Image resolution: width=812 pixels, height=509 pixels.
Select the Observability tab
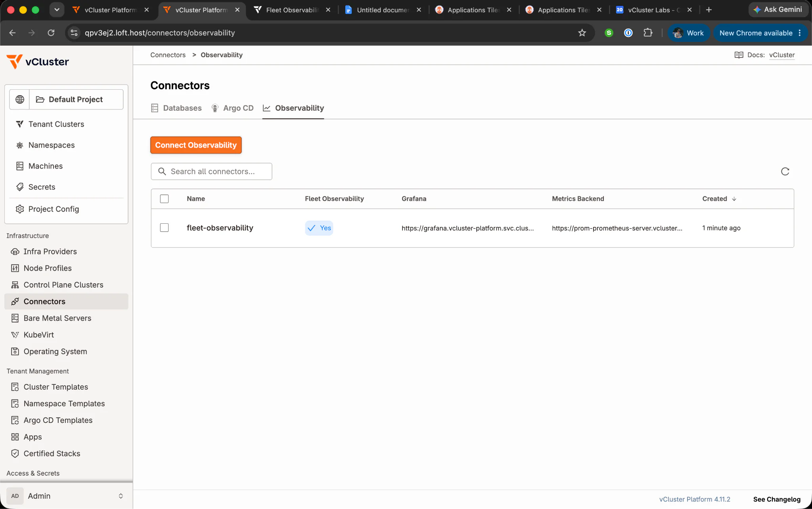coord(293,108)
